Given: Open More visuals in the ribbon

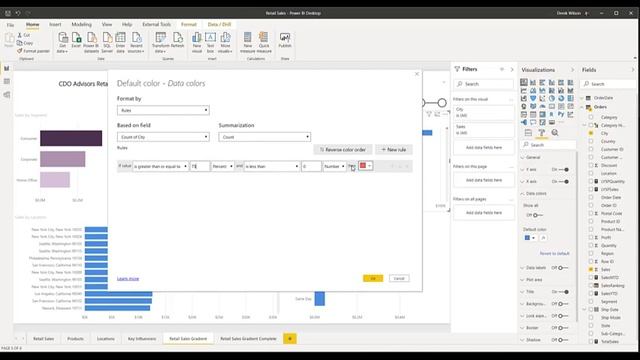Looking at the screenshot, I should click(225, 42).
